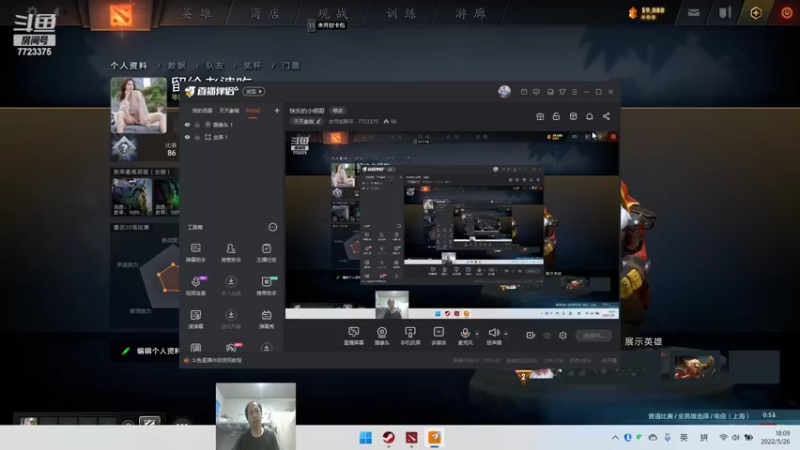Toggle the unlock padlock icon above preview
This screenshot has height=450, width=800.
point(556,116)
